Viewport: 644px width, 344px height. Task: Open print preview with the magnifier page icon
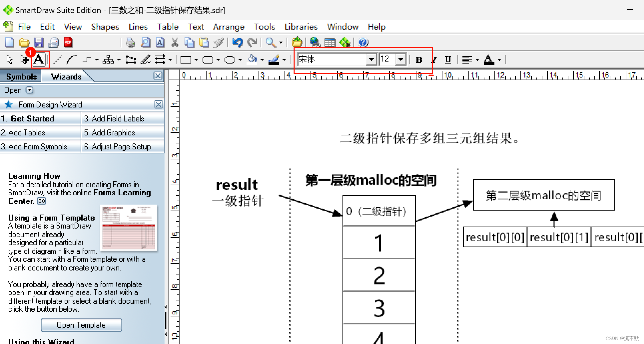146,42
